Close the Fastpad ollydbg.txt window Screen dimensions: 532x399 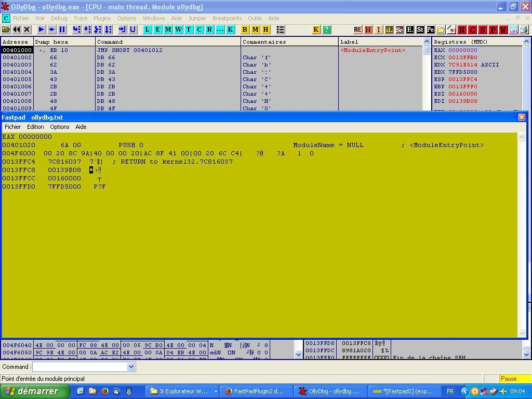[522, 117]
